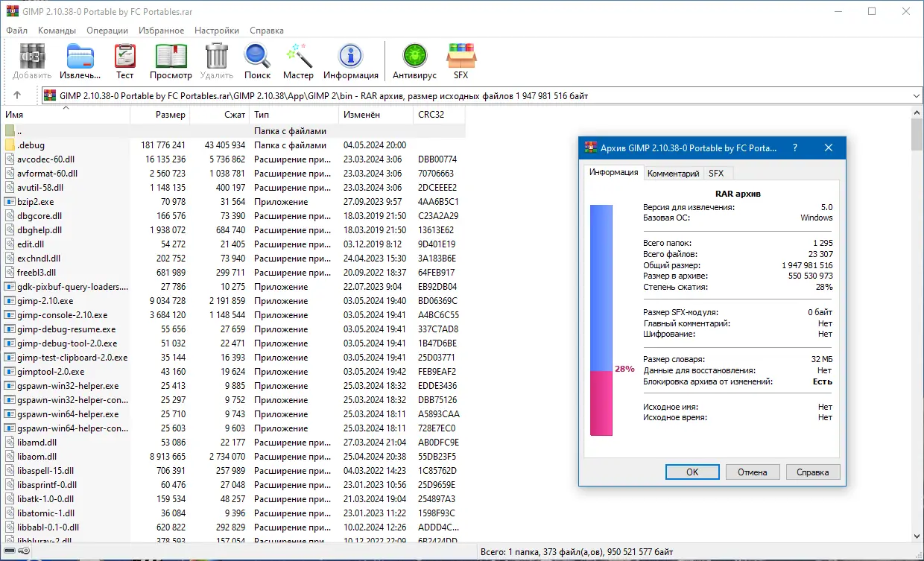The height and width of the screenshot is (561, 924).
Task: Click the gimp-2.10.exe file icon
Action: pos(10,301)
